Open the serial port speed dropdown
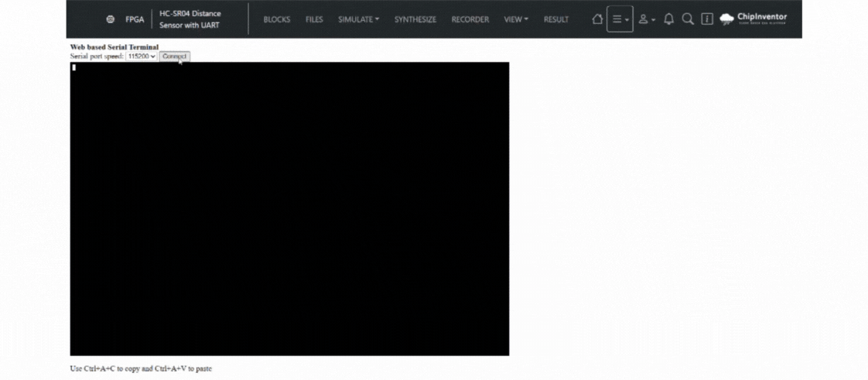The width and height of the screenshot is (868, 380). (x=141, y=56)
